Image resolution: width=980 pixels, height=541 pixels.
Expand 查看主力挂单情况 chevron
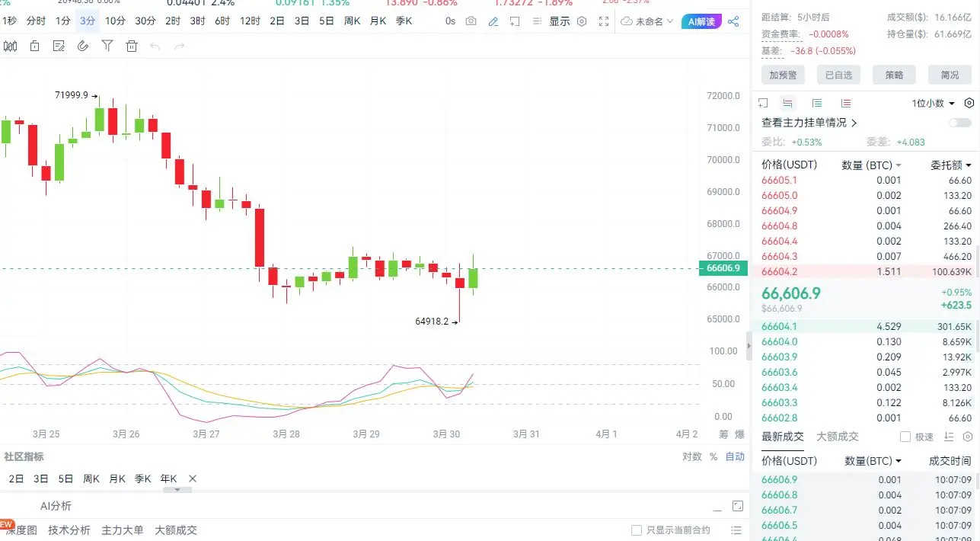854,123
